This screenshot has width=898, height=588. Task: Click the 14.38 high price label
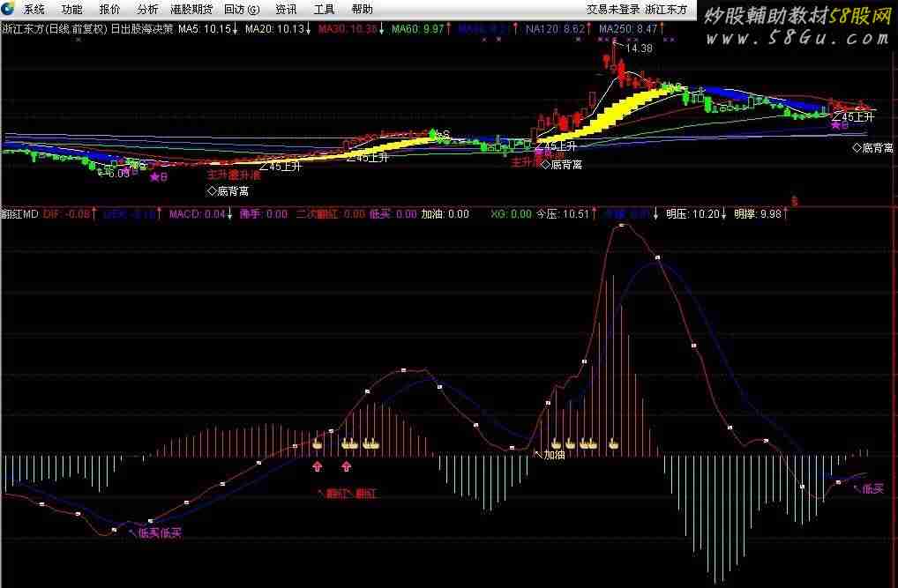[639, 48]
